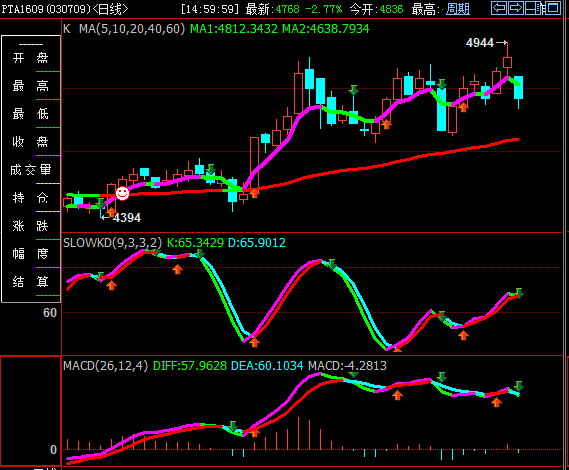Select 结算 in the left panel
569x470 pixels.
click(x=30, y=282)
